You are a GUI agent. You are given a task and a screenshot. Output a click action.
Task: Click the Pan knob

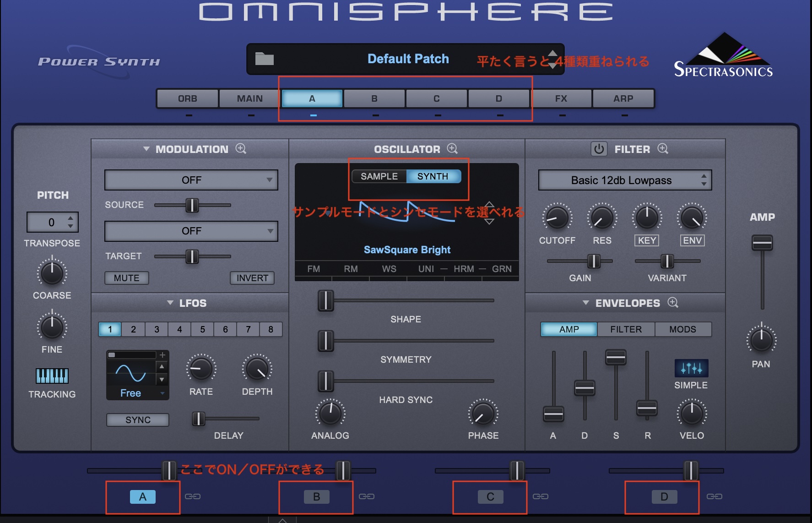[761, 340]
